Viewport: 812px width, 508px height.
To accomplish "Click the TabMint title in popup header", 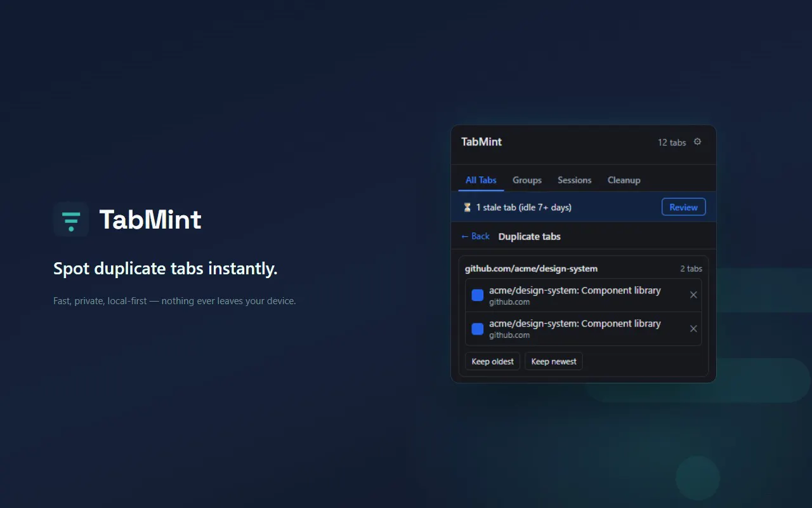I will click(x=481, y=142).
